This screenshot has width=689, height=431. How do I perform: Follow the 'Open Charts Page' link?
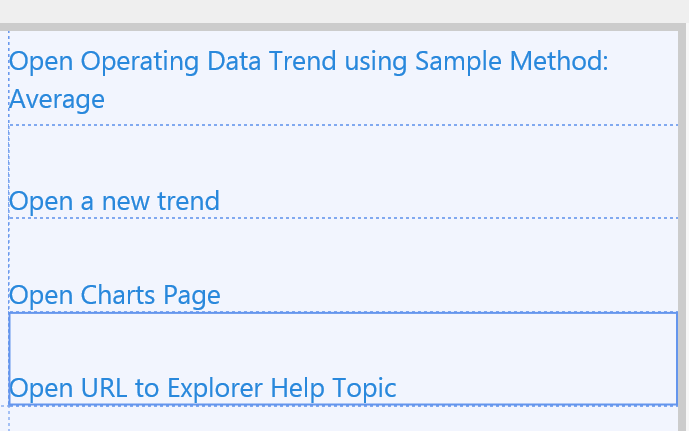(x=114, y=295)
